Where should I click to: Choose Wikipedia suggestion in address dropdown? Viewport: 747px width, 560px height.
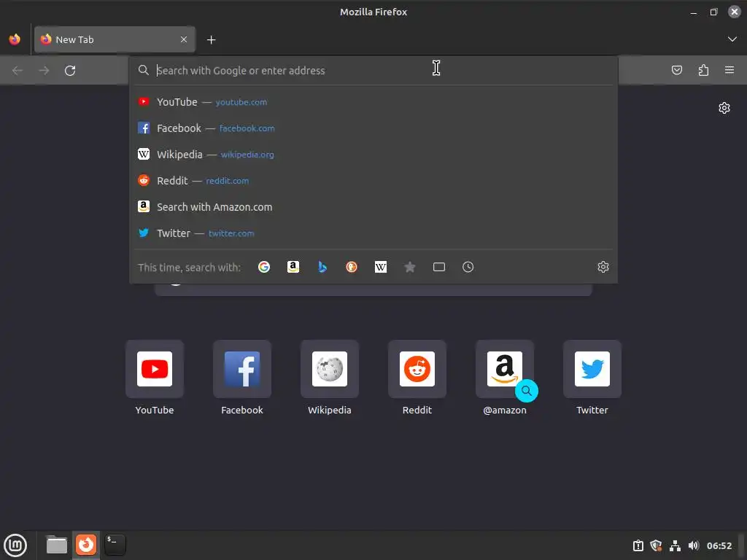[373, 155]
